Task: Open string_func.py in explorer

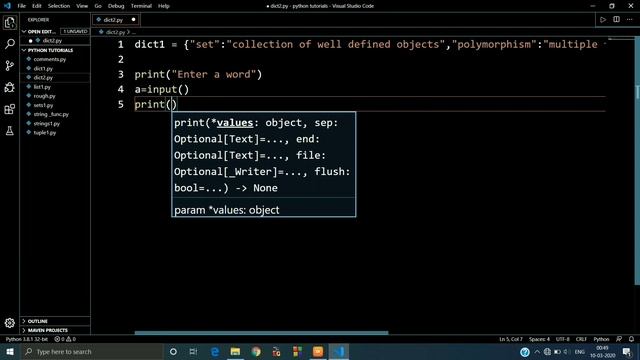Action: [51, 114]
